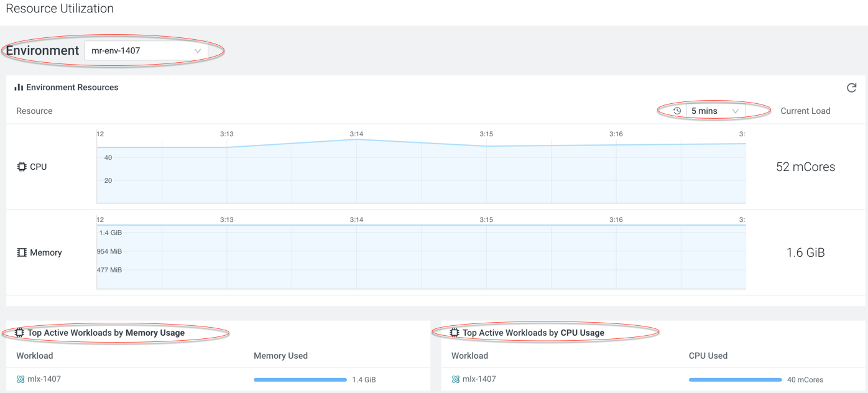Click the mlx-1407 workload icon in CPU table
Screen dimensions: 868x393
[456, 379]
